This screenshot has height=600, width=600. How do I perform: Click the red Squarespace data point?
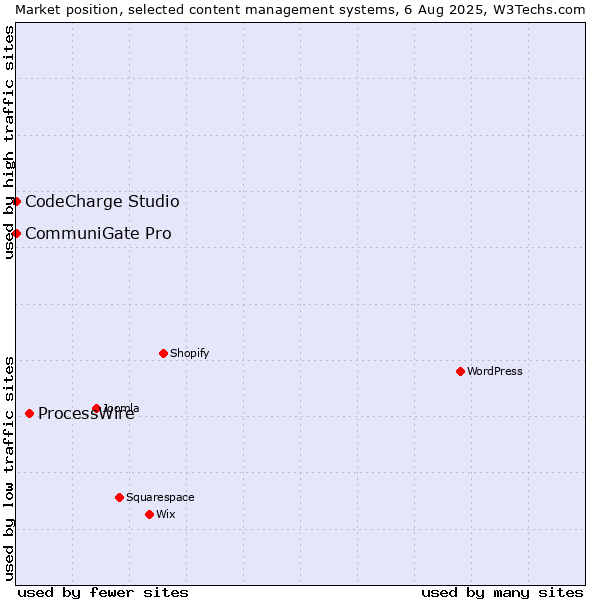119,497
